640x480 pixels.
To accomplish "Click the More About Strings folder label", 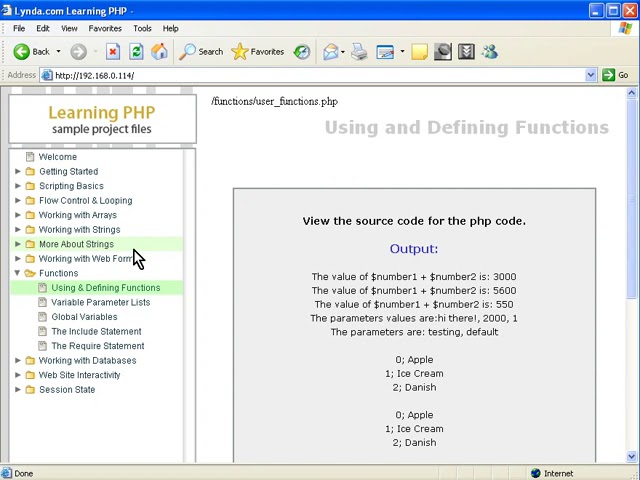I will (x=76, y=244).
